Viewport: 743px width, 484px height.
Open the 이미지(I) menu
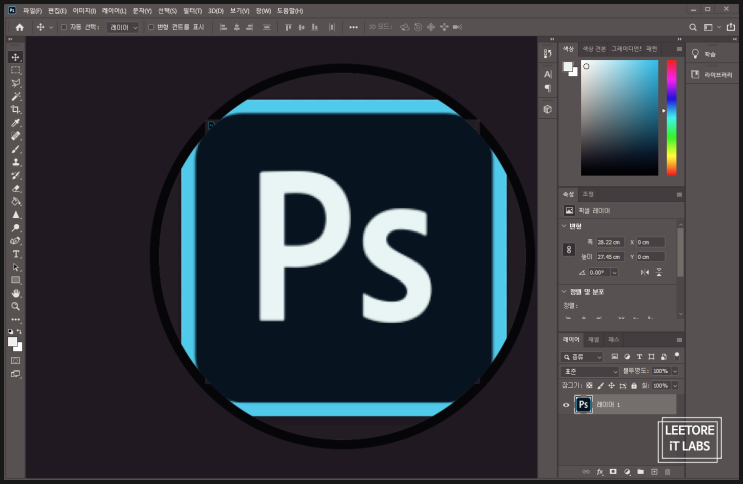click(84, 11)
